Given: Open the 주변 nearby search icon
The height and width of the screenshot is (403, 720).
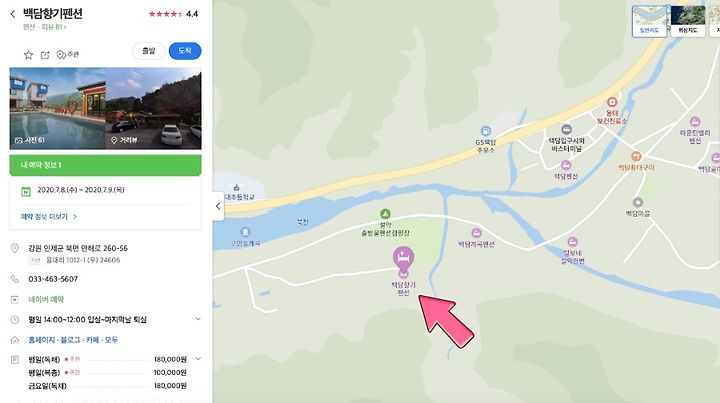Looking at the screenshot, I should (68, 55).
